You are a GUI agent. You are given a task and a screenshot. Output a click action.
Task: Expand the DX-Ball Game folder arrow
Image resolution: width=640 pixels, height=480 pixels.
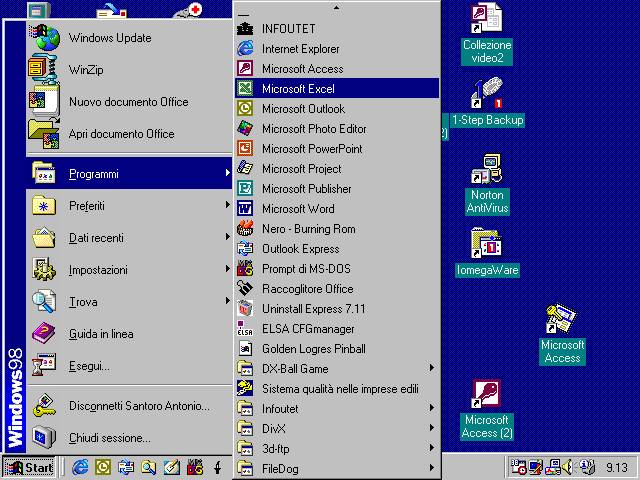pos(431,368)
